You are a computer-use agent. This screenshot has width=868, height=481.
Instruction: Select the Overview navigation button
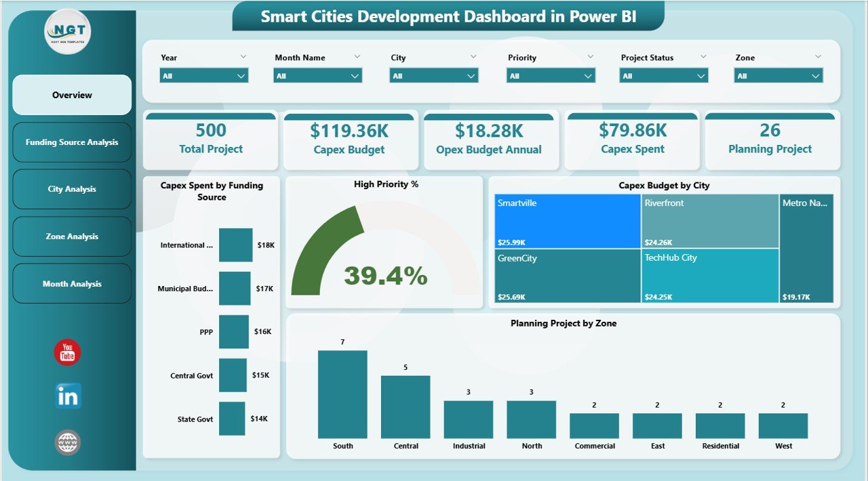coord(71,95)
